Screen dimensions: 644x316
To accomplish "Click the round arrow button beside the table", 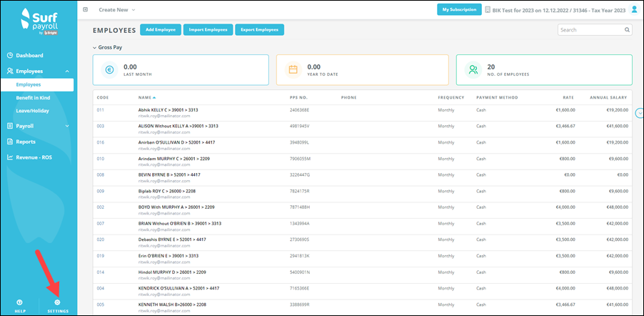I will [x=639, y=112].
